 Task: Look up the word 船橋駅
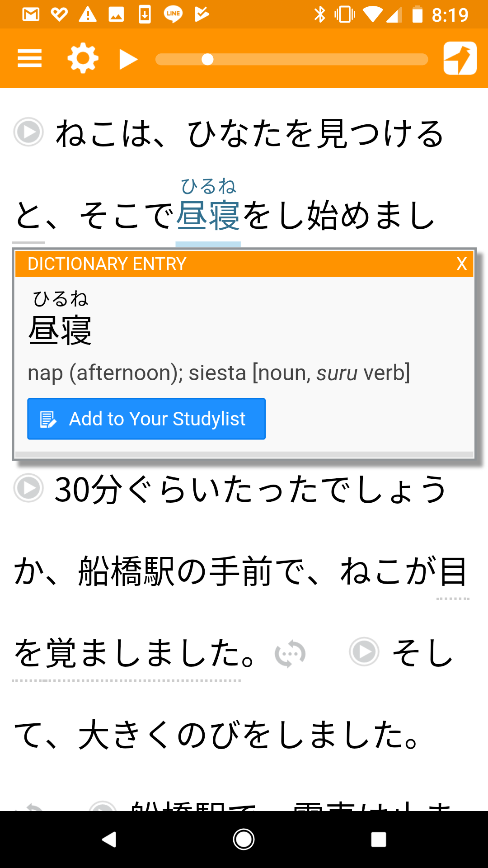point(127,571)
